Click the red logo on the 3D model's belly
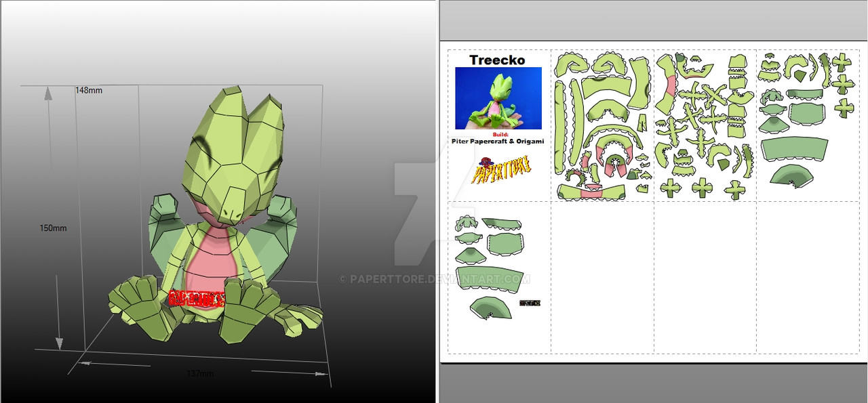Screen dimensions: 868x403 click(x=196, y=299)
